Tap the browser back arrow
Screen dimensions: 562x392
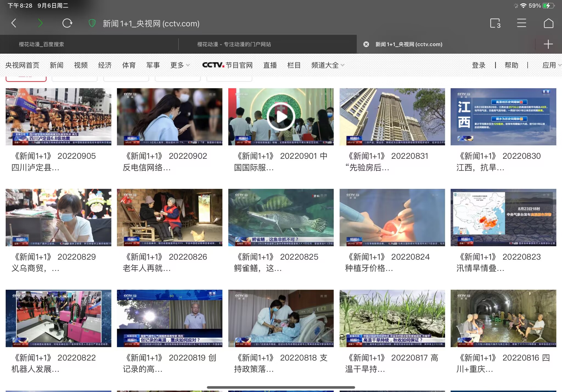(14, 23)
